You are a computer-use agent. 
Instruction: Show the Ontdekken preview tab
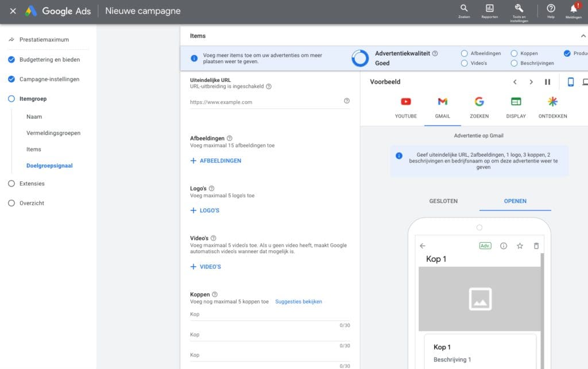(553, 107)
